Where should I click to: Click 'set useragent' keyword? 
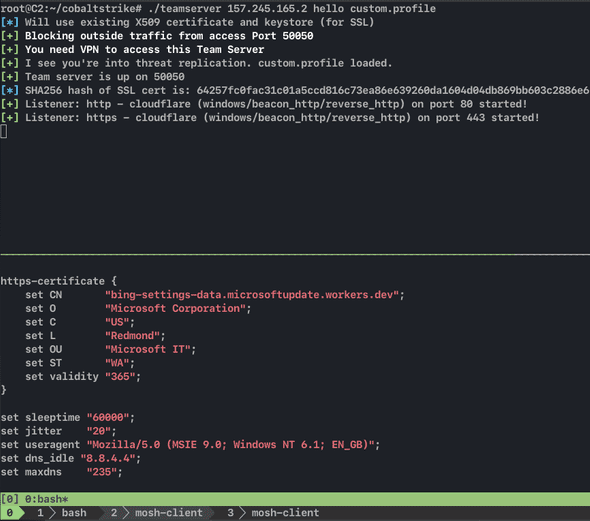(40, 445)
